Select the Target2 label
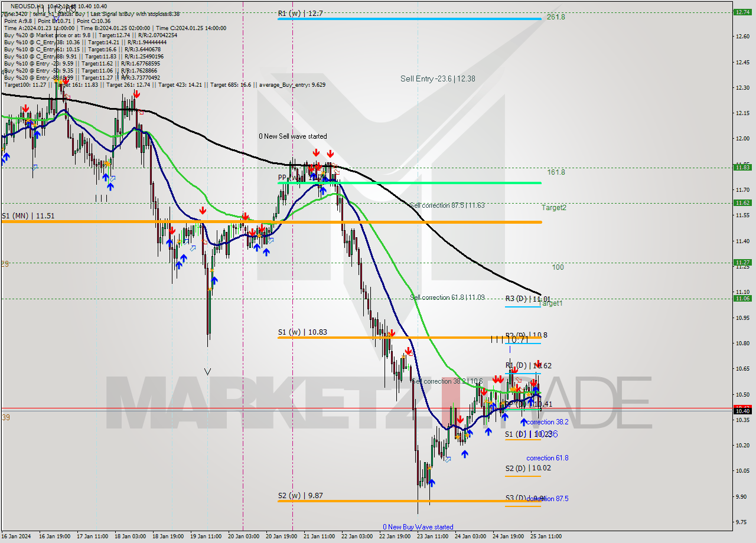This screenshot has height=543, width=756. point(554,208)
